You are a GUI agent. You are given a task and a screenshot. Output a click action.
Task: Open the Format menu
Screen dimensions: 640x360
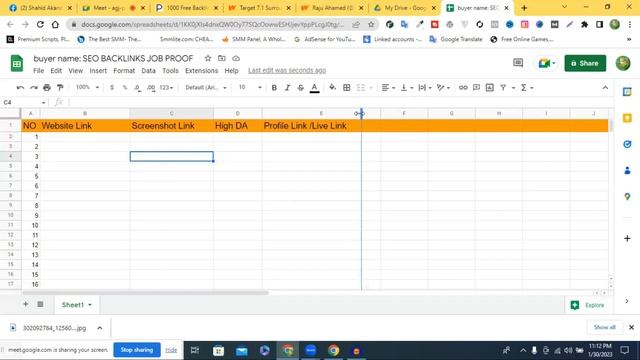click(124, 71)
